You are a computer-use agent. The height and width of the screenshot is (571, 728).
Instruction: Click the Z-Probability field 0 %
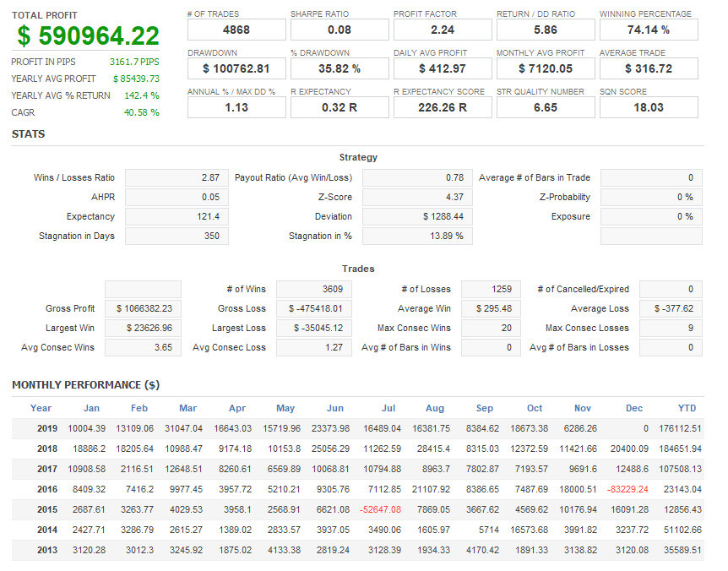coord(651,198)
